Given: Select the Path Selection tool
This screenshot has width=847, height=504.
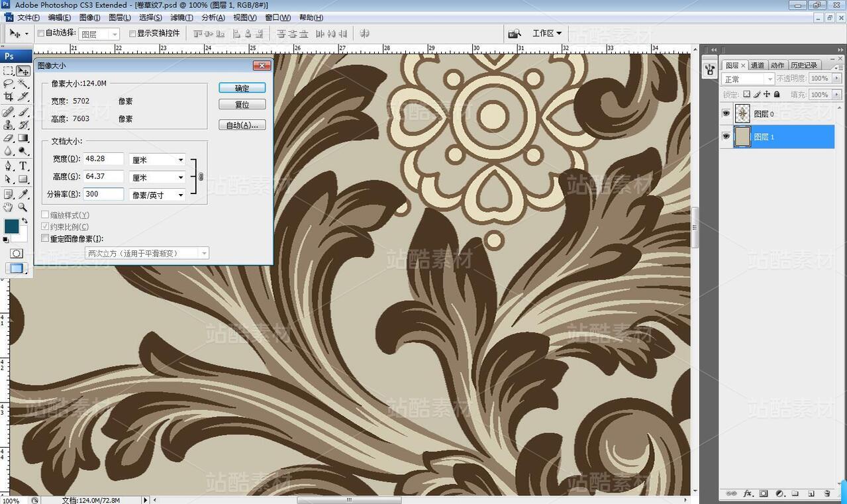Looking at the screenshot, I should pos(9,179).
